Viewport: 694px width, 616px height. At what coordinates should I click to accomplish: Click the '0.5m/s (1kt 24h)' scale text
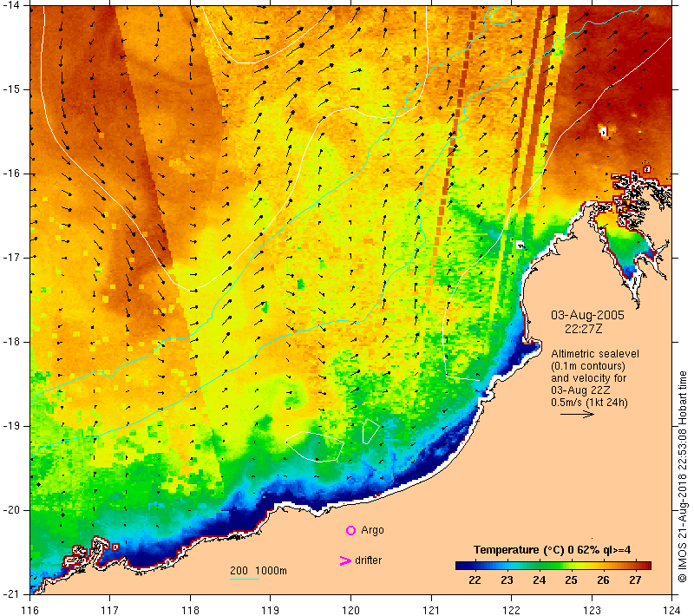(589, 403)
